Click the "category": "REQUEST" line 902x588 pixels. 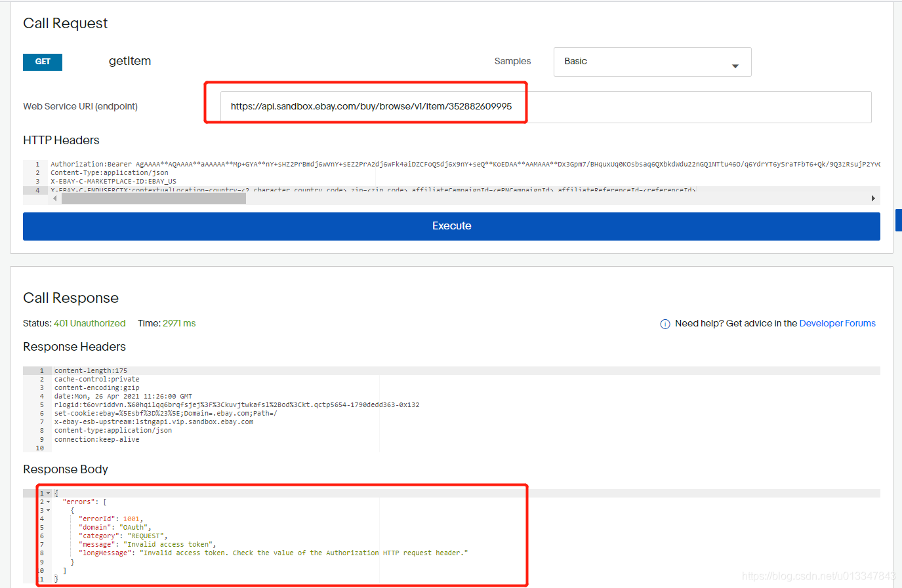[x=123, y=536]
